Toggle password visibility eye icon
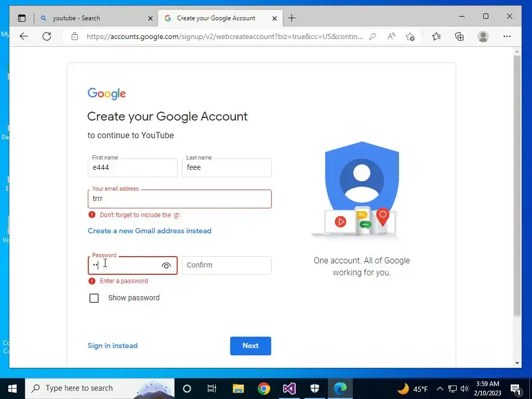 click(x=166, y=265)
